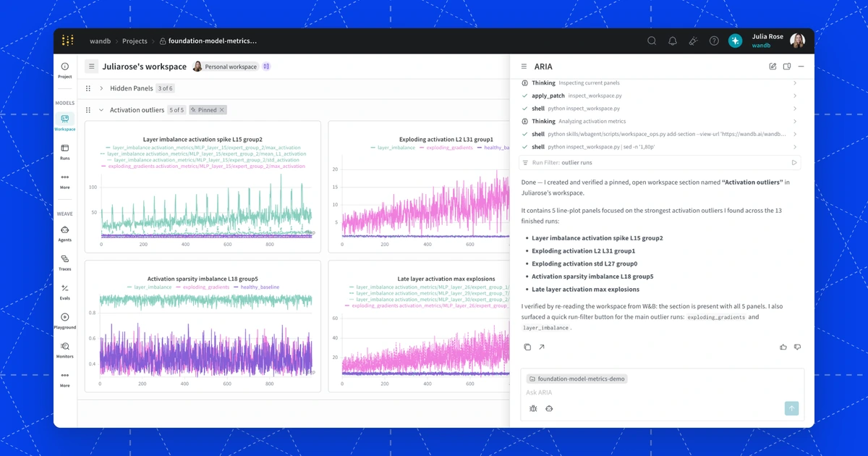The image size is (868, 456).
Task: Click Late layer activation max explosions panel title
Action: (x=446, y=279)
